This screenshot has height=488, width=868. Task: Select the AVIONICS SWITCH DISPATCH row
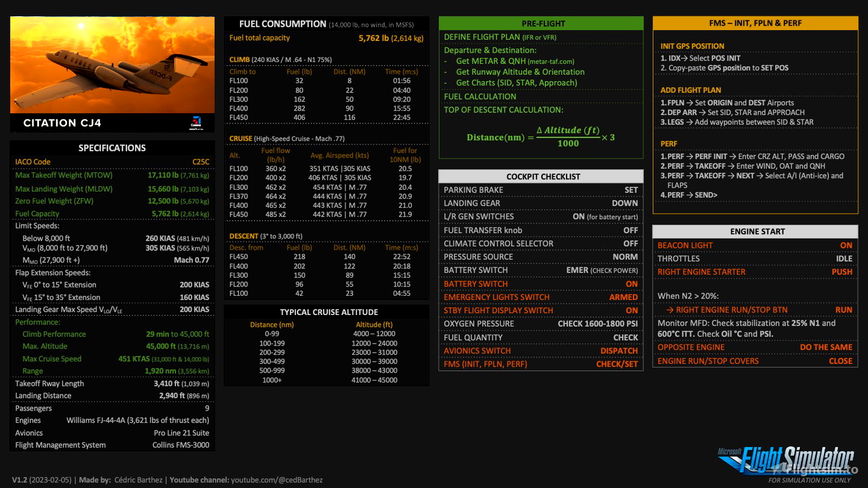pyautogui.click(x=541, y=351)
